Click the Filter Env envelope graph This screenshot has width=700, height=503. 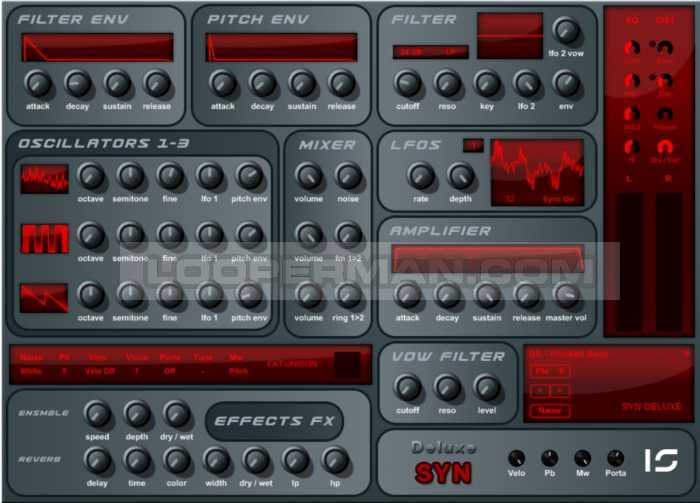pyautogui.click(x=97, y=47)
